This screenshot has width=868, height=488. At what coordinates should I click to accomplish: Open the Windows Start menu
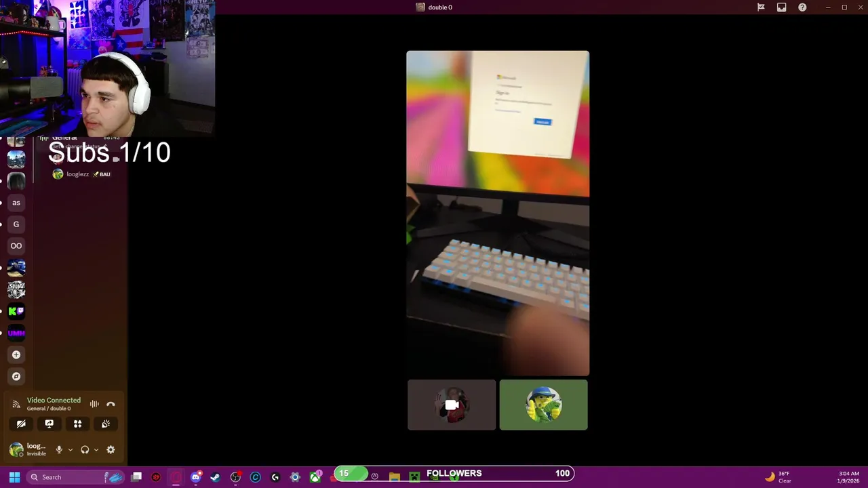tap(14, 477)
